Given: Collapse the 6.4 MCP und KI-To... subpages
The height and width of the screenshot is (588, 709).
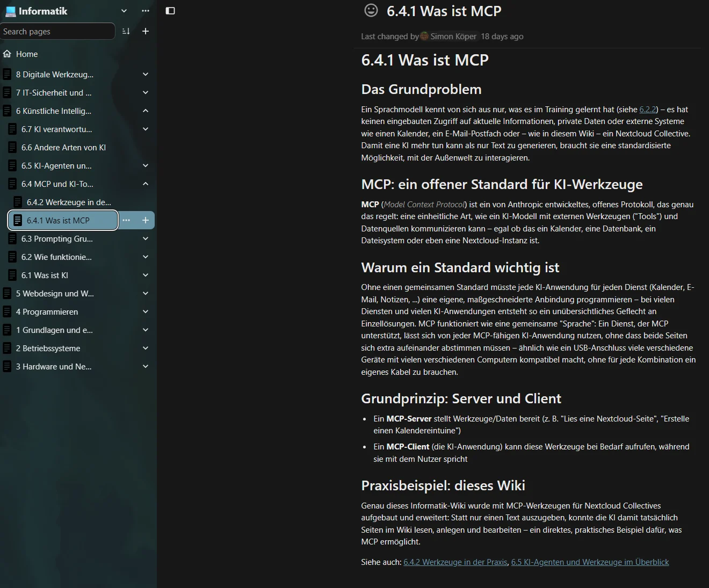Looking at the screenshot, I should coord(146,184).
